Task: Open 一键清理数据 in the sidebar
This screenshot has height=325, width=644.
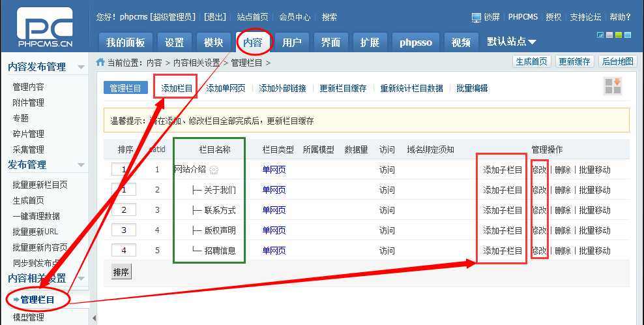Action: (x=36, y=216)
